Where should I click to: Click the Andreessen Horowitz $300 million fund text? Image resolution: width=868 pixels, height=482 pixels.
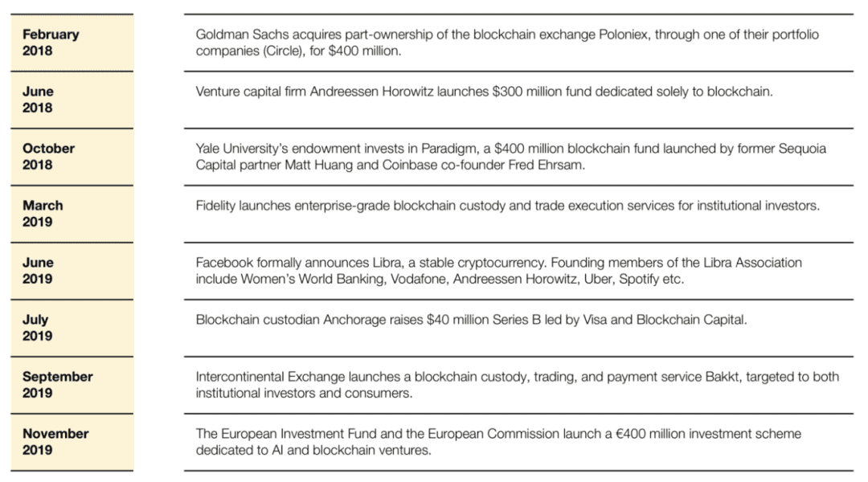point(484,92)
